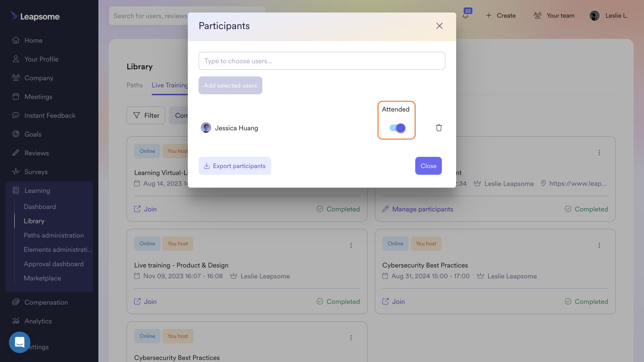
Task: Open Instant Feedback in the sidebar
Action: click(x=44, y=115)
